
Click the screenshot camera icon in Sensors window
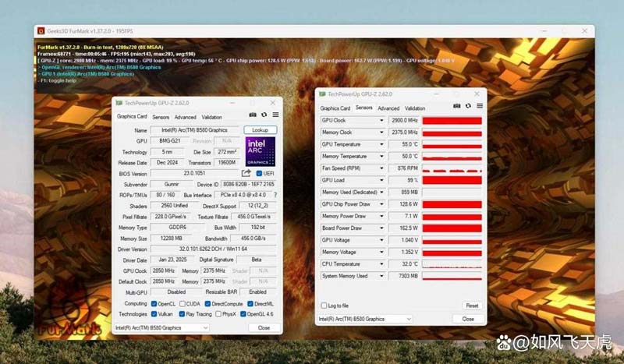click(457, 105)
